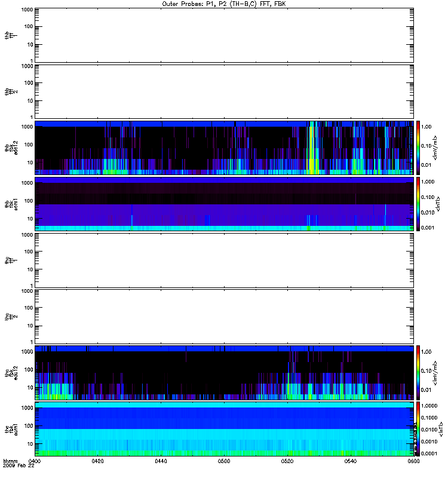Click the '0520' time axis label

pyautogui.click(x=287, y=461)
